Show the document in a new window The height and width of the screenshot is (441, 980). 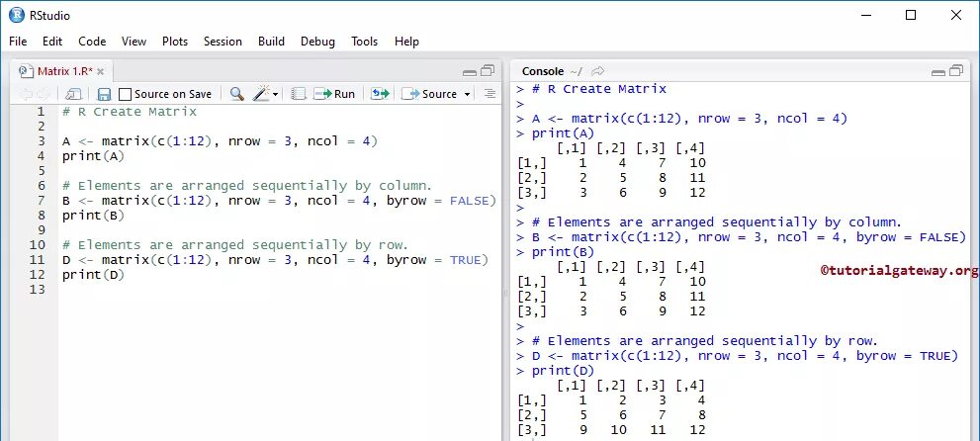[74, 94]
